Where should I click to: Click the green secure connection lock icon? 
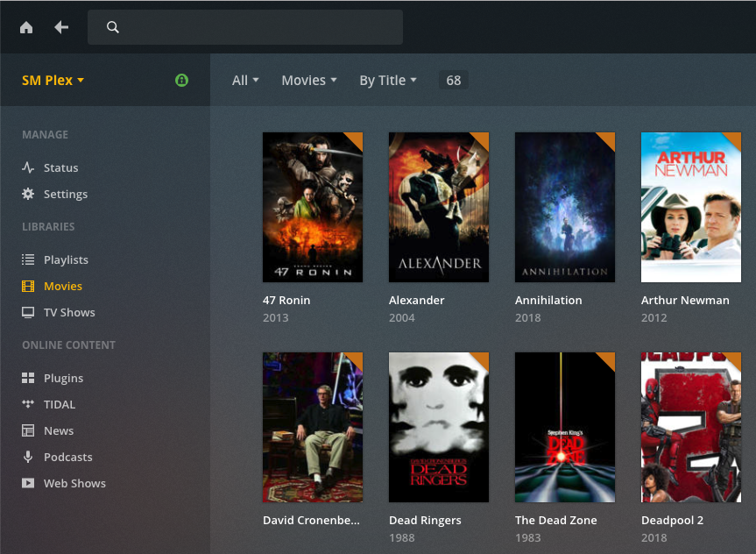pyautogui.click(x=181, y=80)
